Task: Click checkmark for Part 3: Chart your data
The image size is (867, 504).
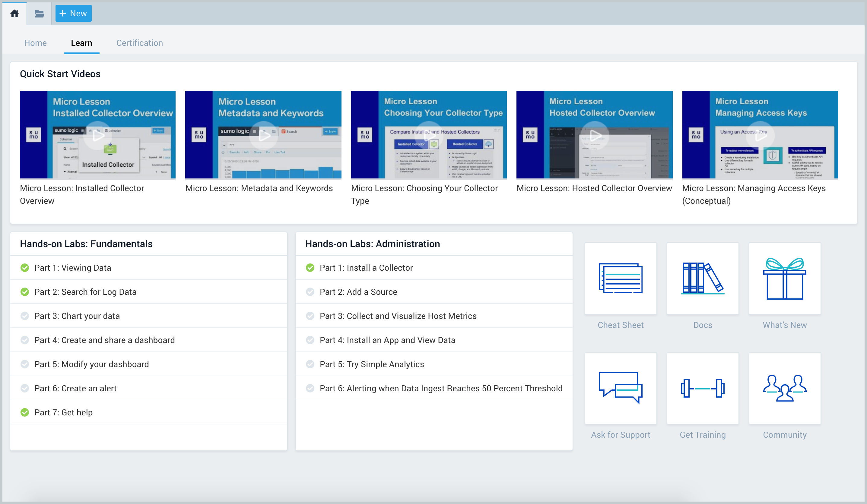Action: (x=25, y=316)
